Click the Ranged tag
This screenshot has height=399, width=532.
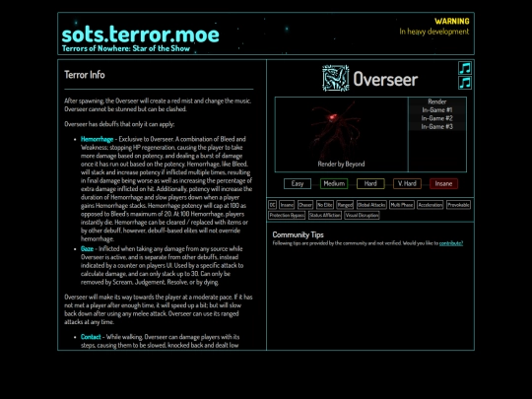[345, 205]
